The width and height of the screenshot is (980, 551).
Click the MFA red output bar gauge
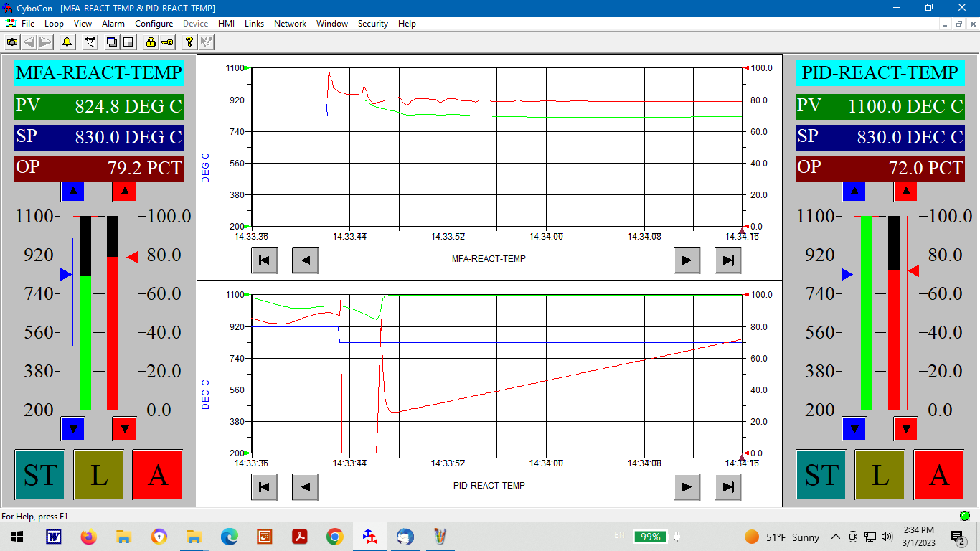(113, 333)
